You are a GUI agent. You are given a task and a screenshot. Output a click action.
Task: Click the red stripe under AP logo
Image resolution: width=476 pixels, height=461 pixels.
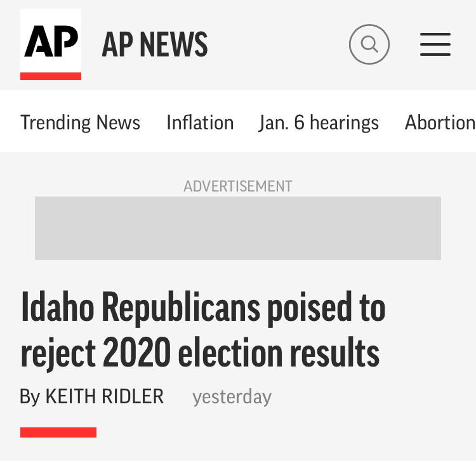(51, 76)
